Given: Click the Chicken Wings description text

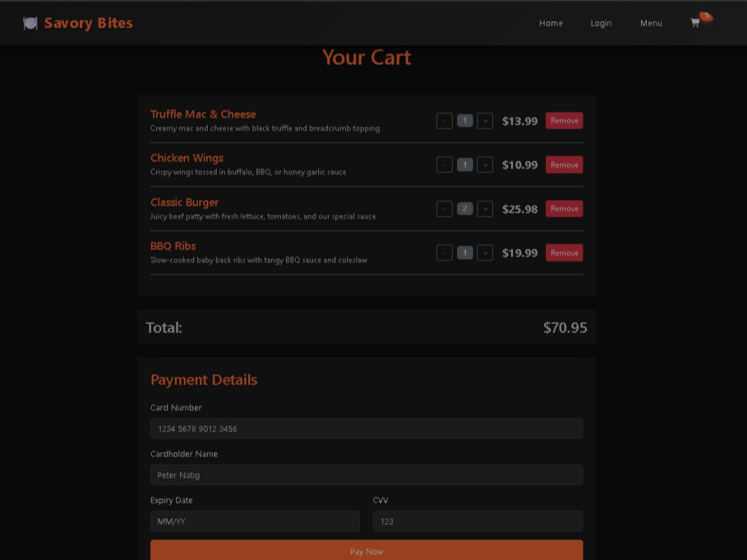Looking at the screenshot, I should pyautogui.click(x=248, y=172).
